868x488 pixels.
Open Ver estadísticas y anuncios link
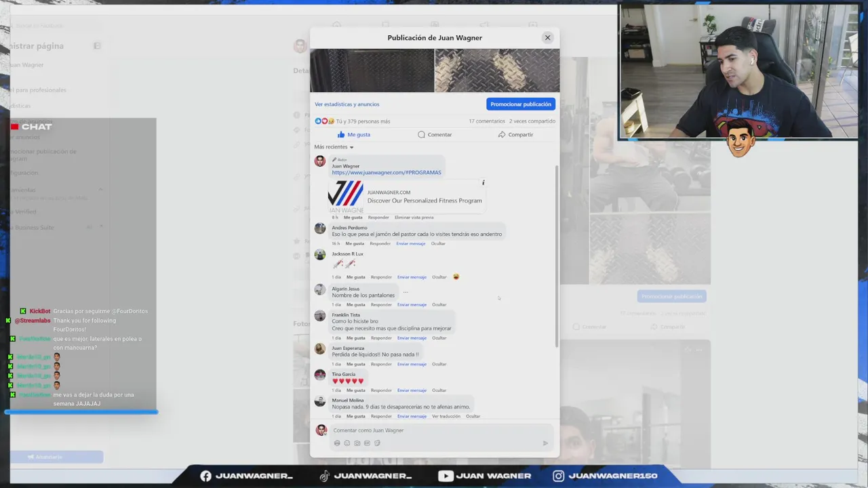347,104
